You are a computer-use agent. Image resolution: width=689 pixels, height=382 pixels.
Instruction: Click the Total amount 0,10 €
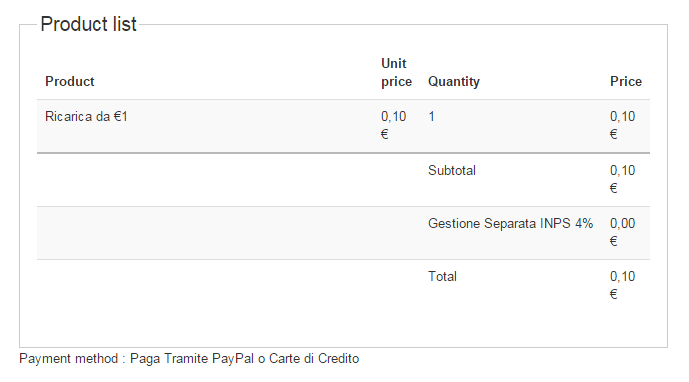tap(622, 285)
